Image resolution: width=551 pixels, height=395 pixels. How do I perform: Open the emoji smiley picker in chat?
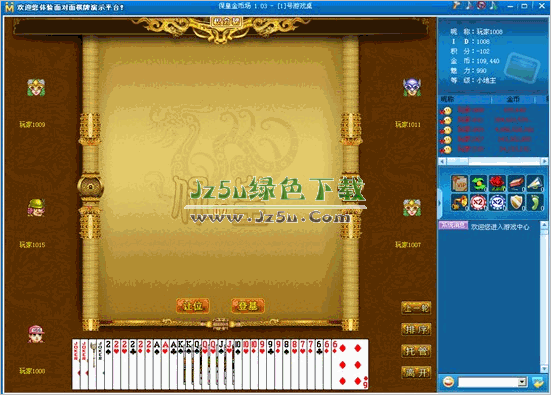448,382
